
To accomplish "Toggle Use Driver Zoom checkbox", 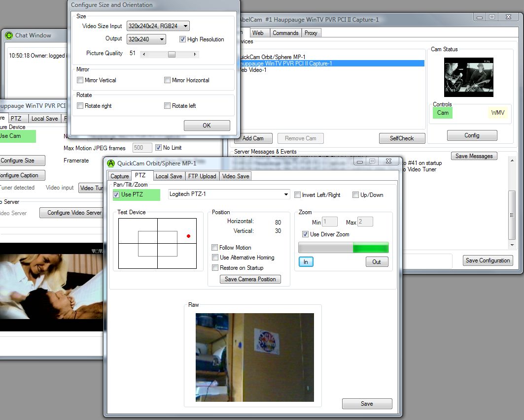I will [305, 234].
